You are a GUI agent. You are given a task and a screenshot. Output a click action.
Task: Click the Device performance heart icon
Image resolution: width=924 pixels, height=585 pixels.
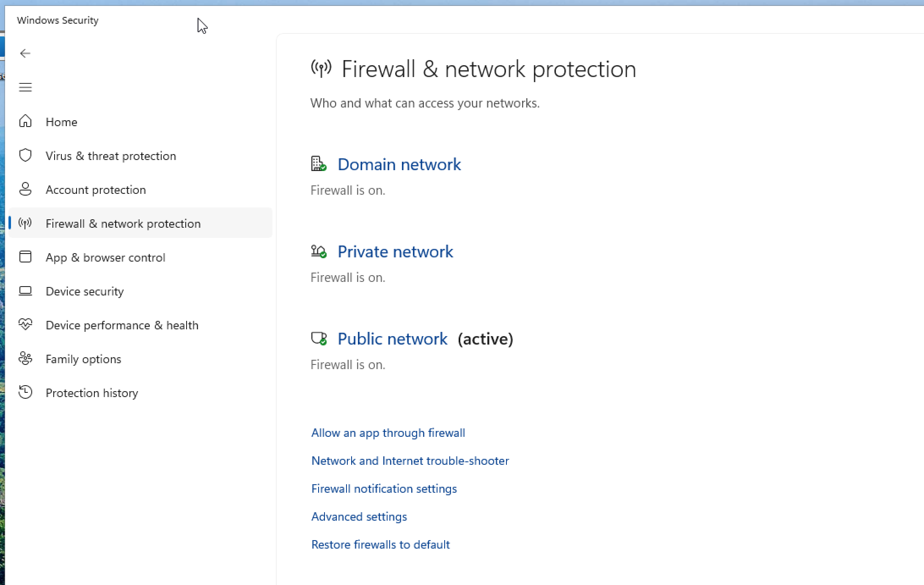(x=25, y=325)
